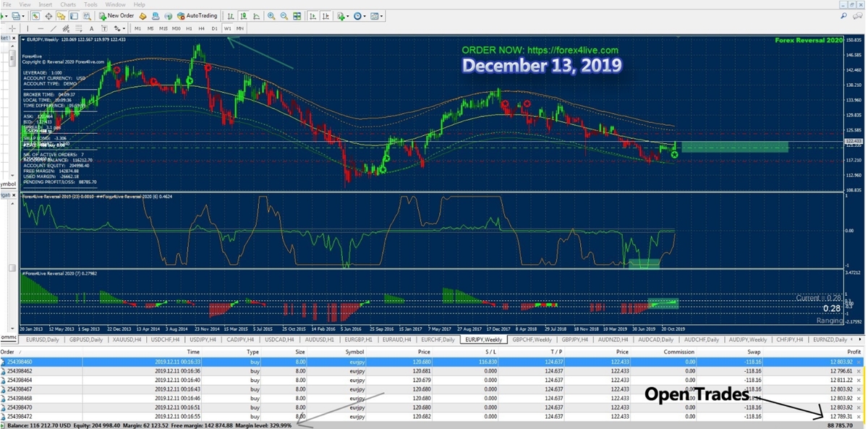868x429 pixels.
Task: Zoom out of the chart
Action: (x=283, y=15)
